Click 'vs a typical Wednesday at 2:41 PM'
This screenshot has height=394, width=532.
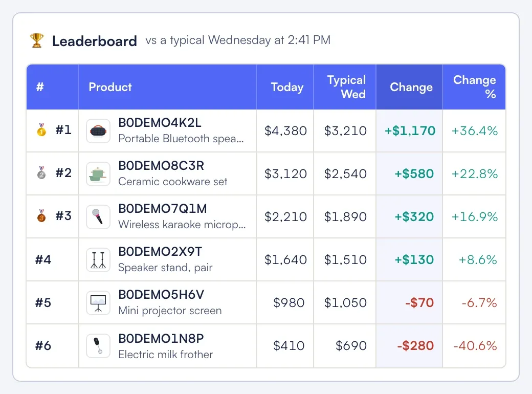point(238,40)
